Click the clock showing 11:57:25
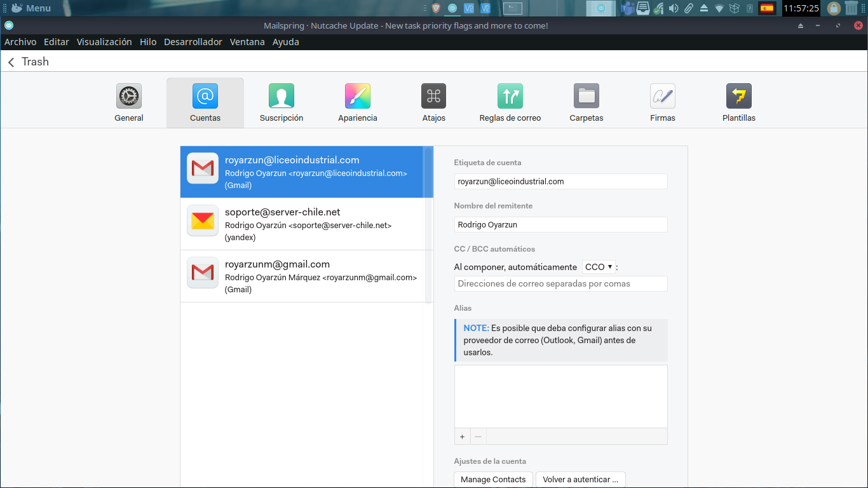 point(801,8)
